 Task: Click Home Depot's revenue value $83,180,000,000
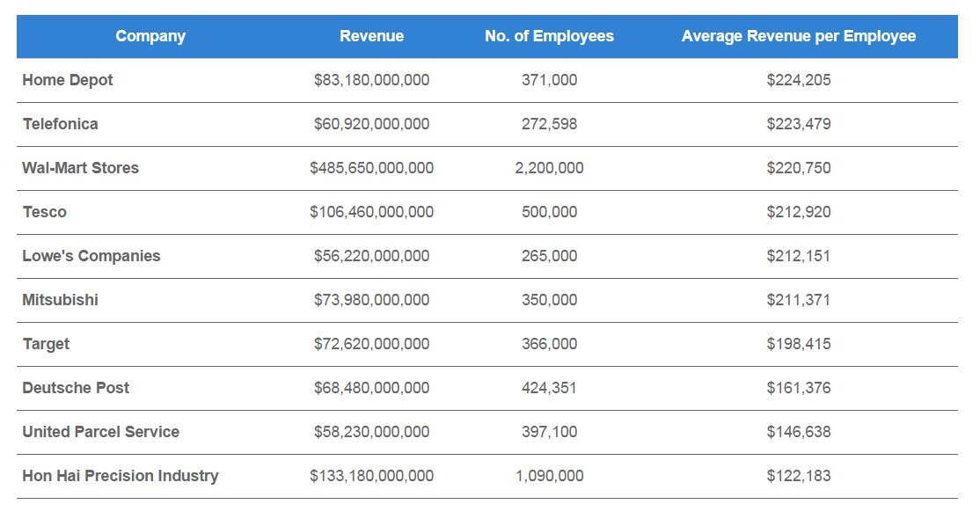[x=370, y=80]
